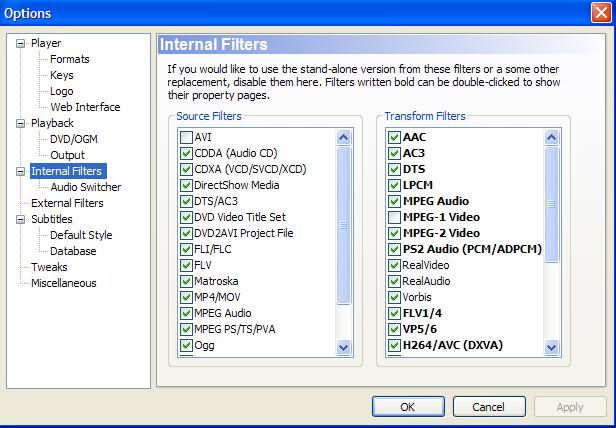
Task: Select Logo in the options tree
Action: point(62,91)
